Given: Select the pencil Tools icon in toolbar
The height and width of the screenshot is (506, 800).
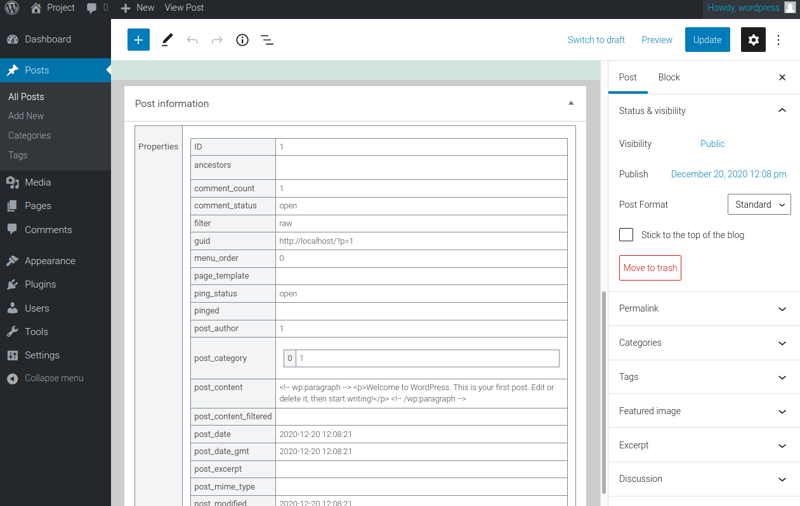Looking at the screenshot, I should pyautogui.click(x=167, y=40).
